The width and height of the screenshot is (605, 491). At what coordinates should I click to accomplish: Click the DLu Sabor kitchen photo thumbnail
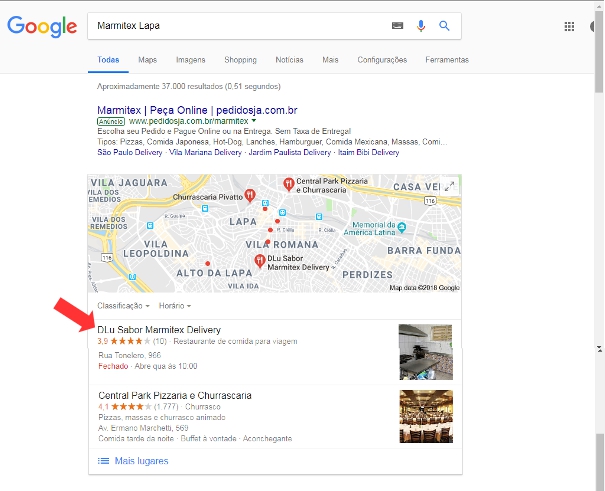click(x=426, y=352)
